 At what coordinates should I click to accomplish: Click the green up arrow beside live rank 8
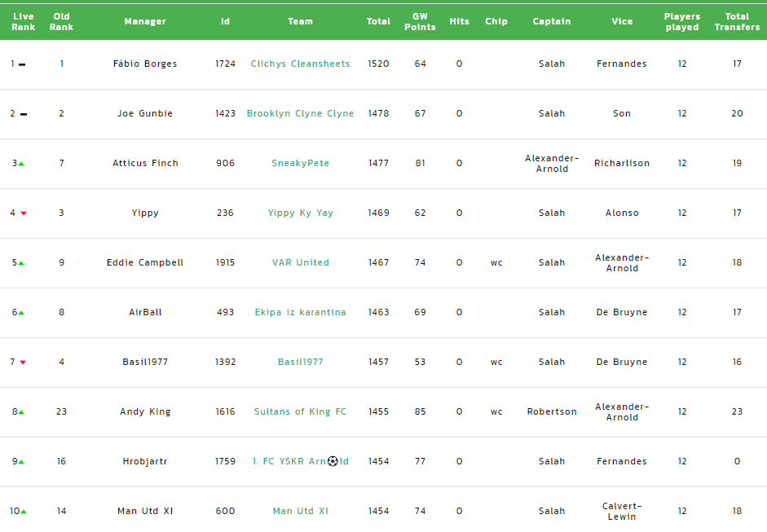(21, 412)
